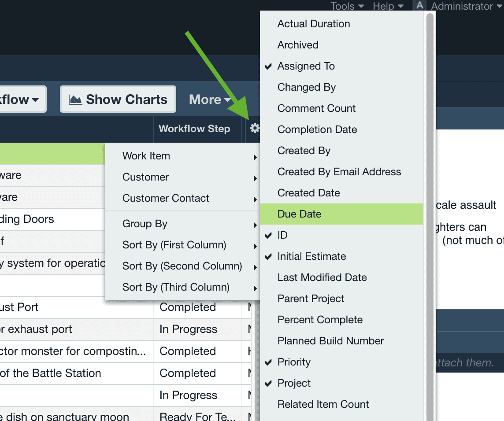Image resolution: width=504 pixels, height=421 pixels.
Task: Click the Show Charts button
Action: click(x=118, y=99)
